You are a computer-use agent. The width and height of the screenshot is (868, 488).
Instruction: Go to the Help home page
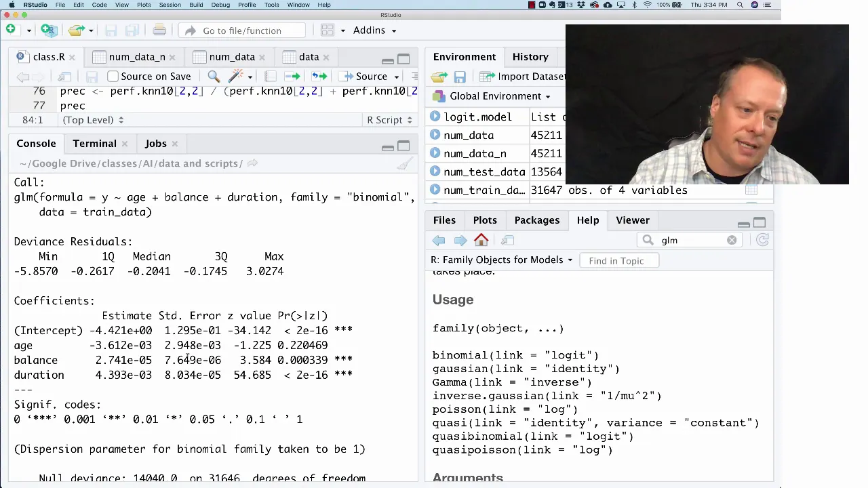pyautogui.click(x=481, y=241)
